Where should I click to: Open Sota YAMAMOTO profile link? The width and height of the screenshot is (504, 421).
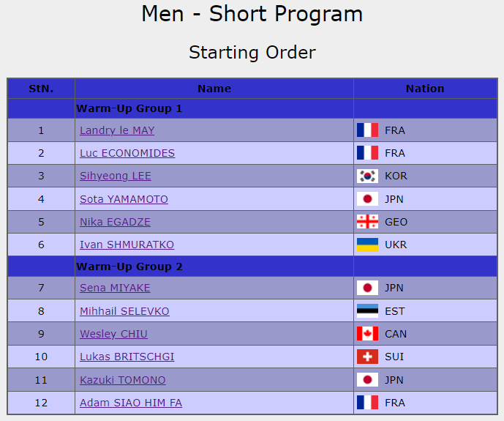pyautogui.click(x=124, y=199)
